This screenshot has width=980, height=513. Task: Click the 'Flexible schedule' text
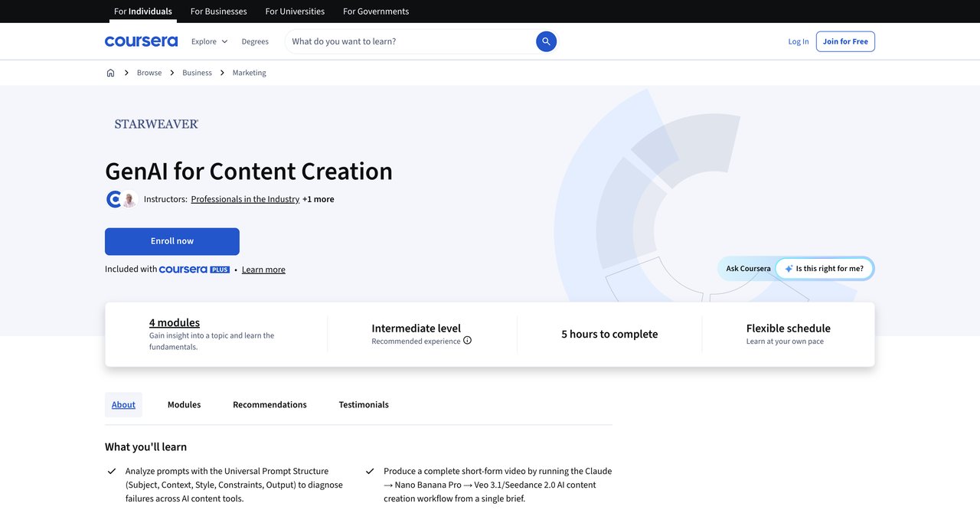[x=789, y=328]
